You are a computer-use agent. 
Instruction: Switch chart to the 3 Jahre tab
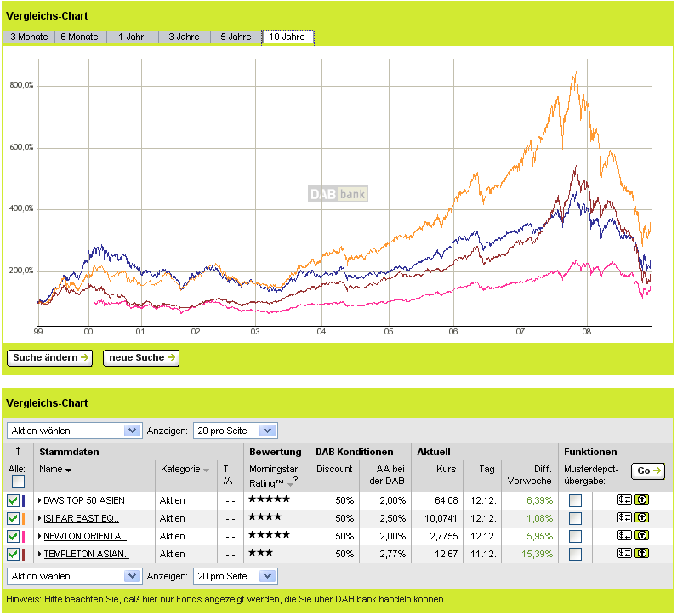185,37
